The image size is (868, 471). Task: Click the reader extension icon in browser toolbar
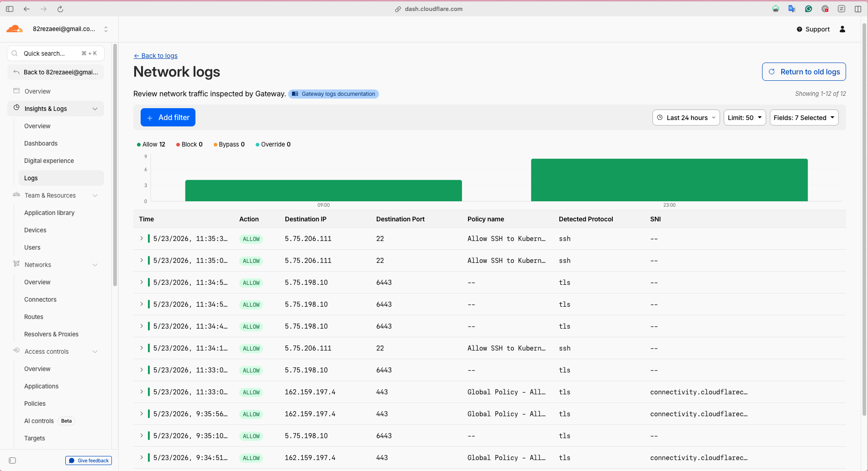click(x=842, y=9)
